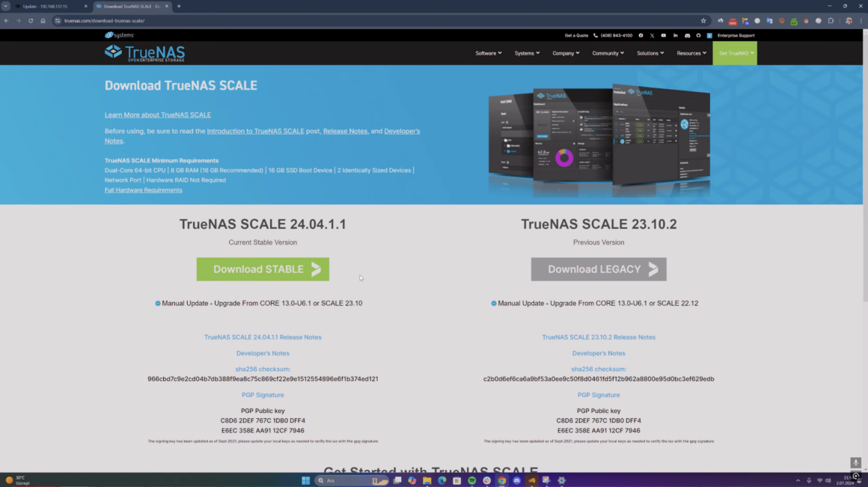The image size is (868, 487).
Task: Open Full Hardware Requirements link
Action: [144, 190]
